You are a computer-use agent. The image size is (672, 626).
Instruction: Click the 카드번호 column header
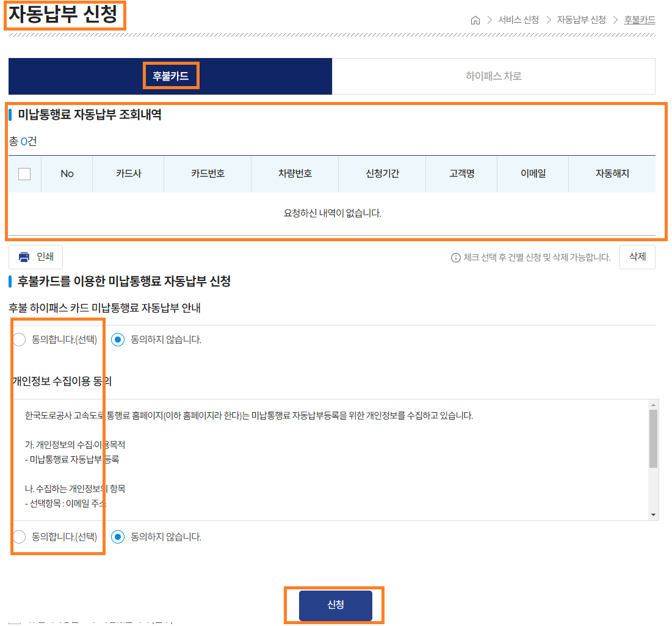tap(207, 173)
